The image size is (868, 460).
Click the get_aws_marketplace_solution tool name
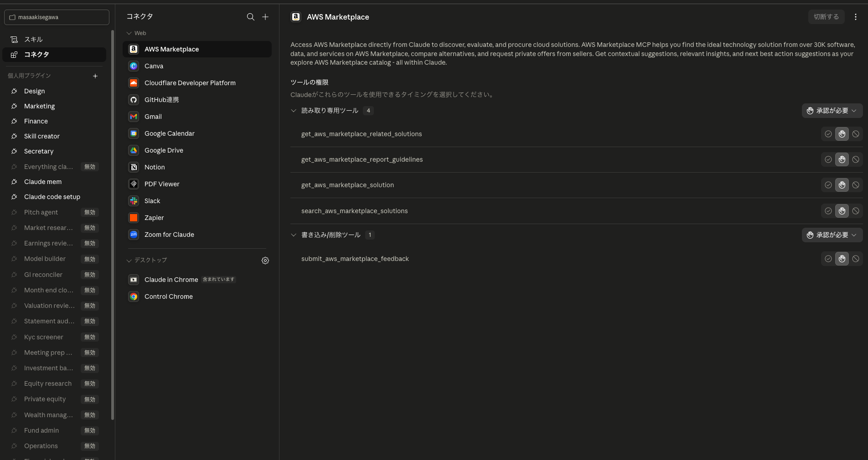tap(347, 185)
